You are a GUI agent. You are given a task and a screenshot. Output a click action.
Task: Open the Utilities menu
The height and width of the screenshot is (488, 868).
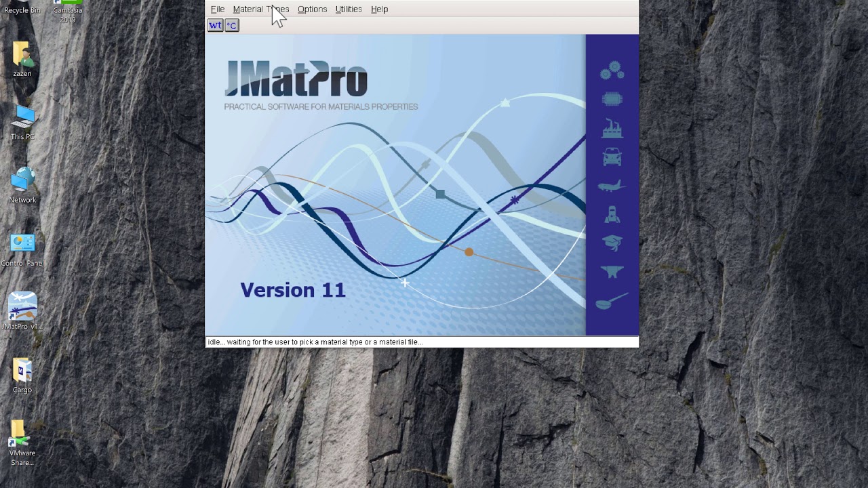(x=349, y=9)
